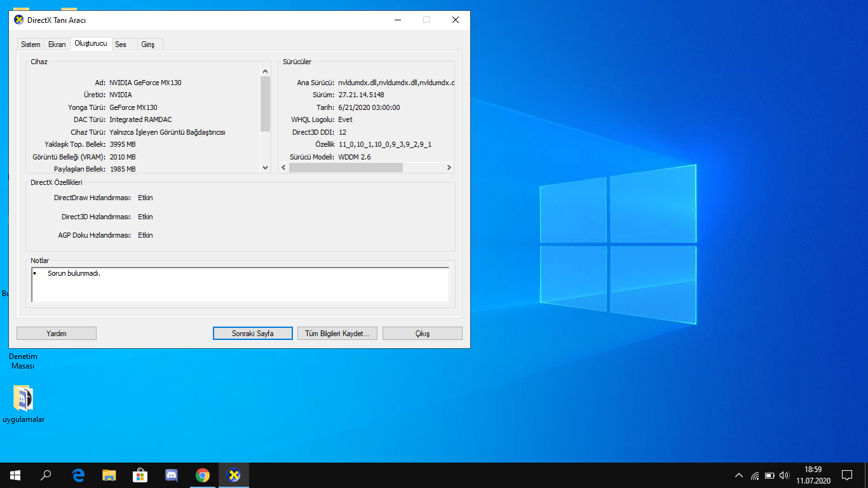Launch Microsoft Edge from the taskbar
The height and width of the screenshot is (488, 868).
tap(78, 475)
